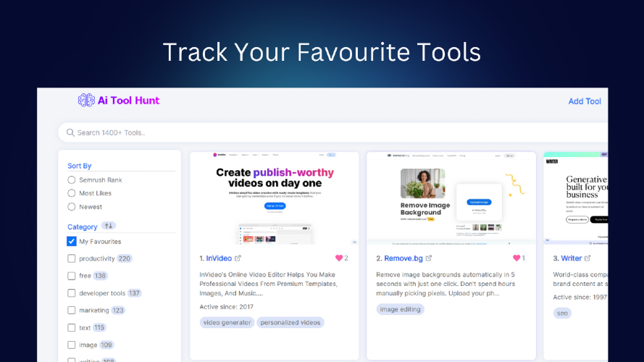Select Most Likes sort option
Screen dimensions: 644x362
72,193
